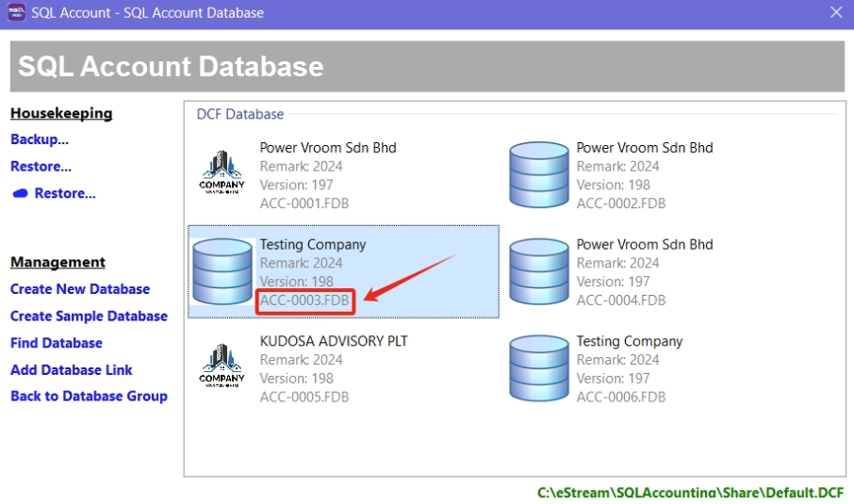854x504 pixels.
Task: Click Add Database Link
Action: [x=72, y=369]
